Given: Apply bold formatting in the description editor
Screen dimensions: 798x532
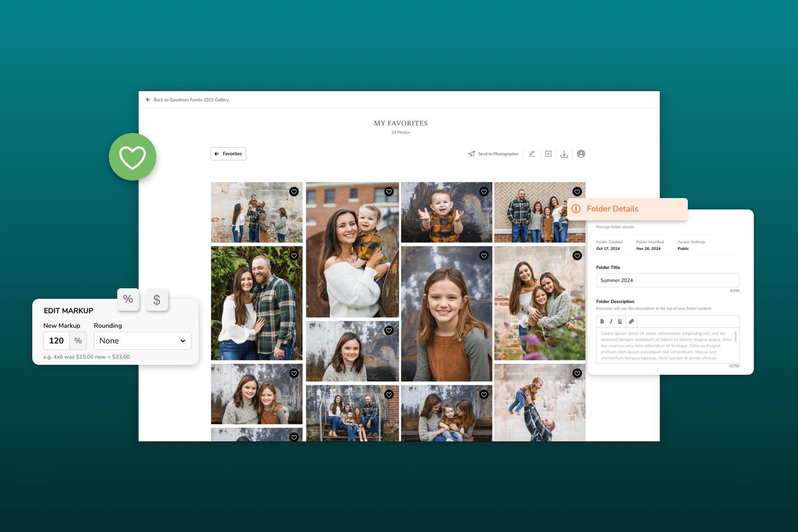Looking at the screenshot, I should (x=602, y=322).
